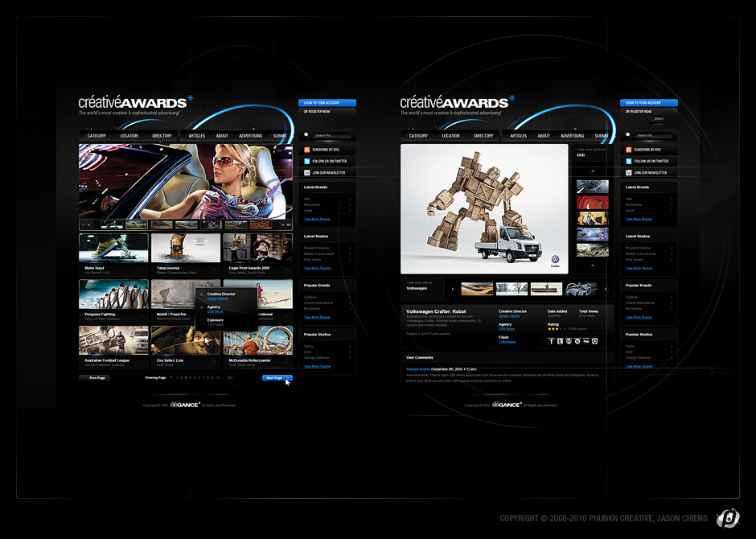Click the Login To Your Account button on left page
The height and width of the screenshot is (539, 756).
(327, 103)
